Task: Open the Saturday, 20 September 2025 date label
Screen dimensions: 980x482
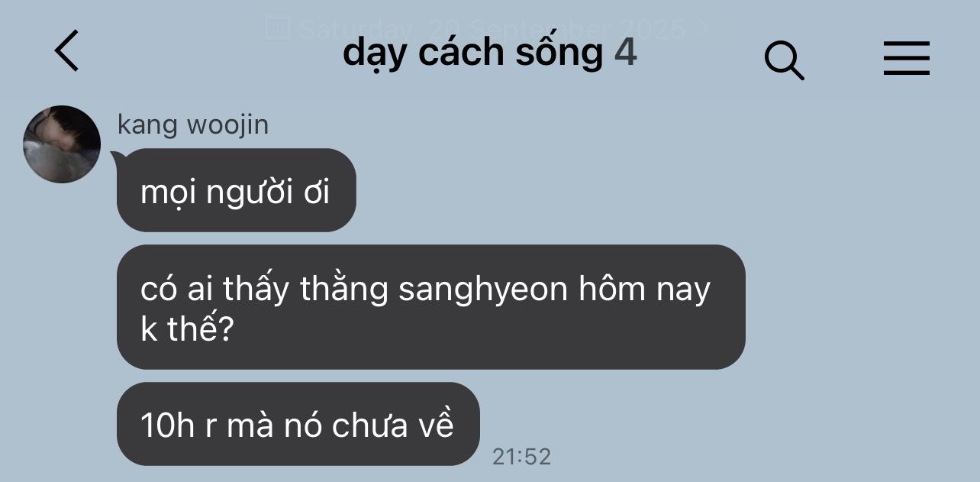Action: (x=492, y=29)
